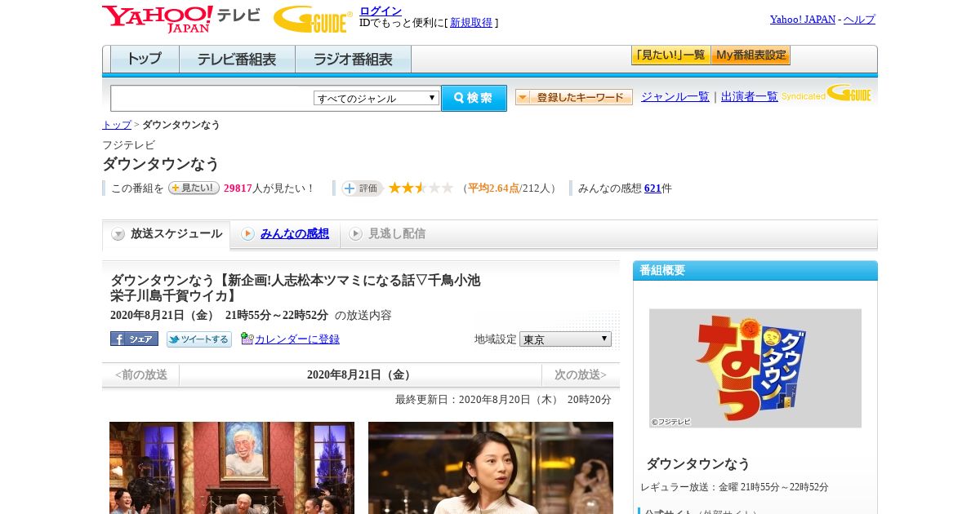Click the Twitter ツイートする button
Viewport: 980px width, 514px height.
point(199,339)
